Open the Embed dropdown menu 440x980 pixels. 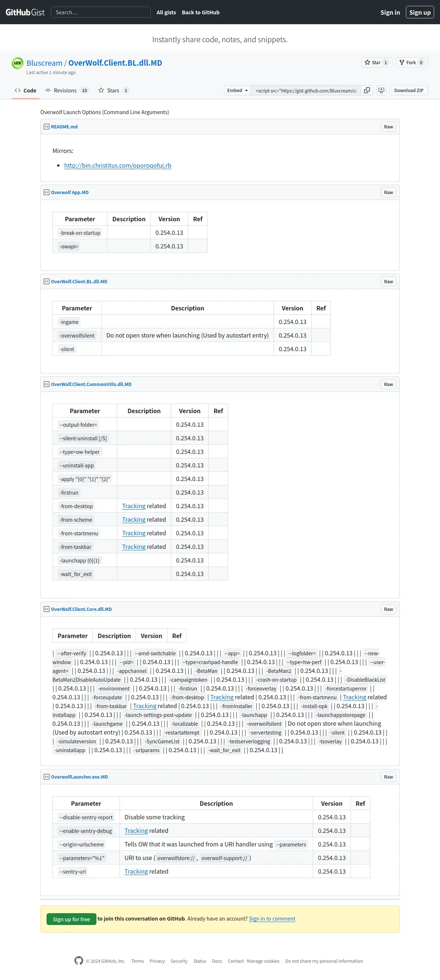click(x=237, y=90)
